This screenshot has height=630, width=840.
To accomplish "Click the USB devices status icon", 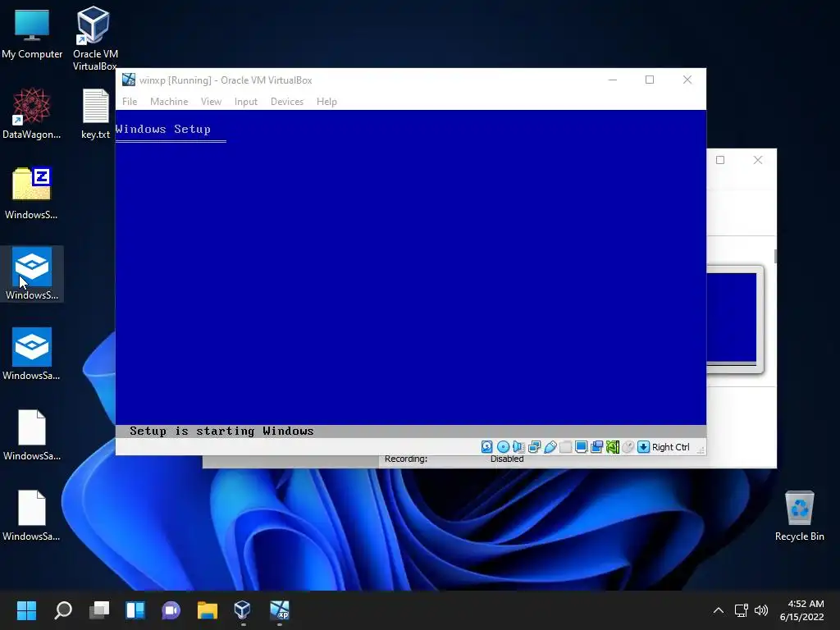I will [550, 447].
